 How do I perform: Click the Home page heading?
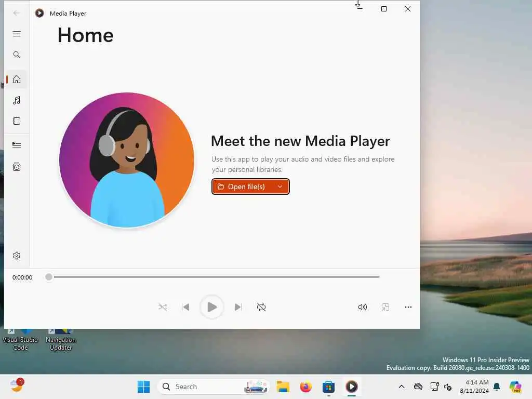(86, 35)
